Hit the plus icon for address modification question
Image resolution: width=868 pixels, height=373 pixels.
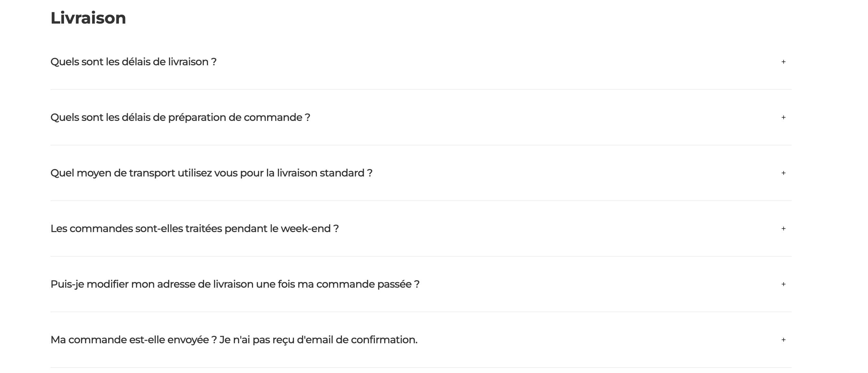pyautogui.click(x=783, y=284)
